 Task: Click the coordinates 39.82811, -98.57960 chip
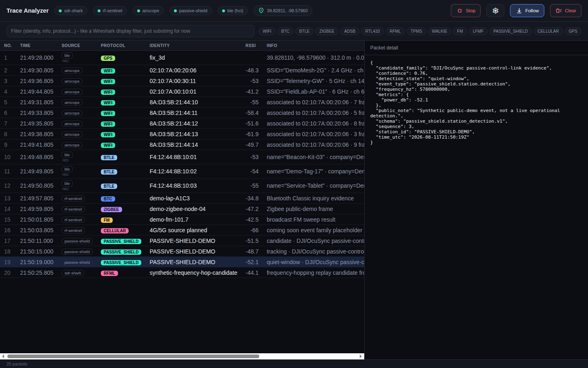[x=283, y=11]
